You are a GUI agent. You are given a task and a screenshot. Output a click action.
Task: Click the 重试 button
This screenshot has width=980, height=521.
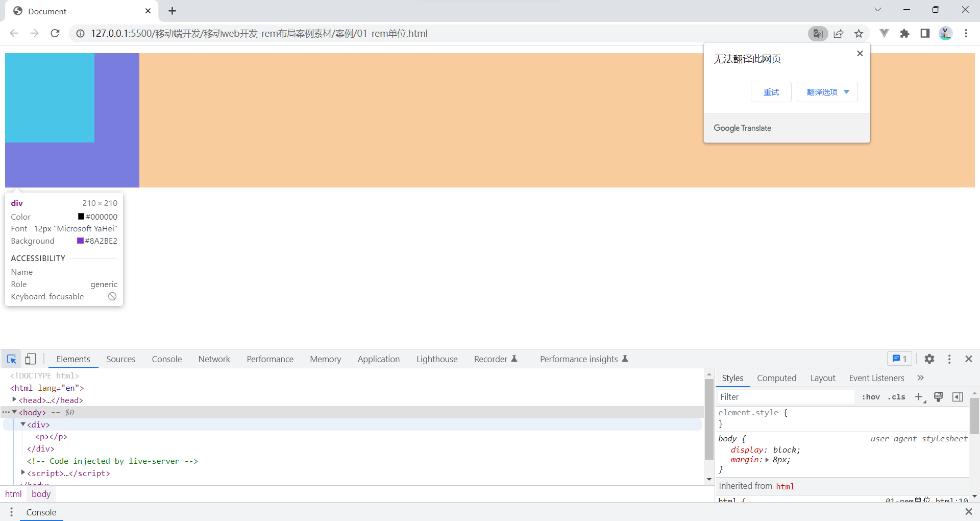(x=771, y=92)
